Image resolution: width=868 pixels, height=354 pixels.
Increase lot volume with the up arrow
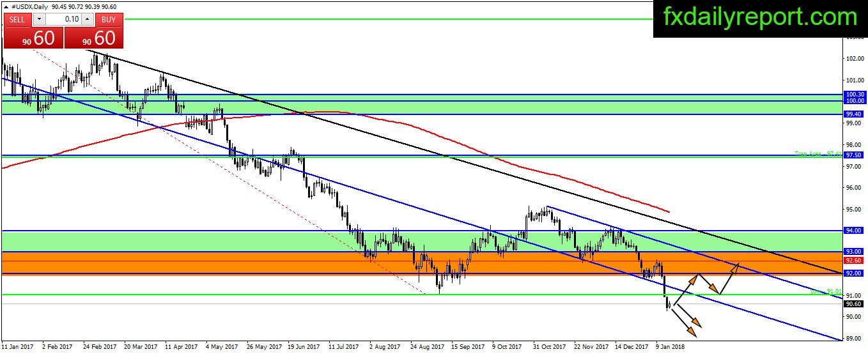[89, 19]
